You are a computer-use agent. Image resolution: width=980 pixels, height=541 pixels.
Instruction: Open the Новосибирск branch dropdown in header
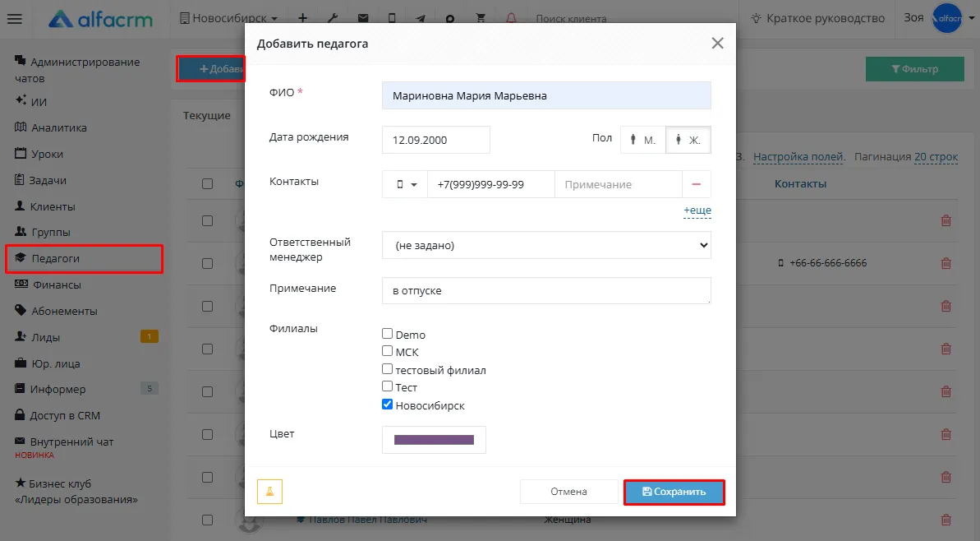point(228,18)
